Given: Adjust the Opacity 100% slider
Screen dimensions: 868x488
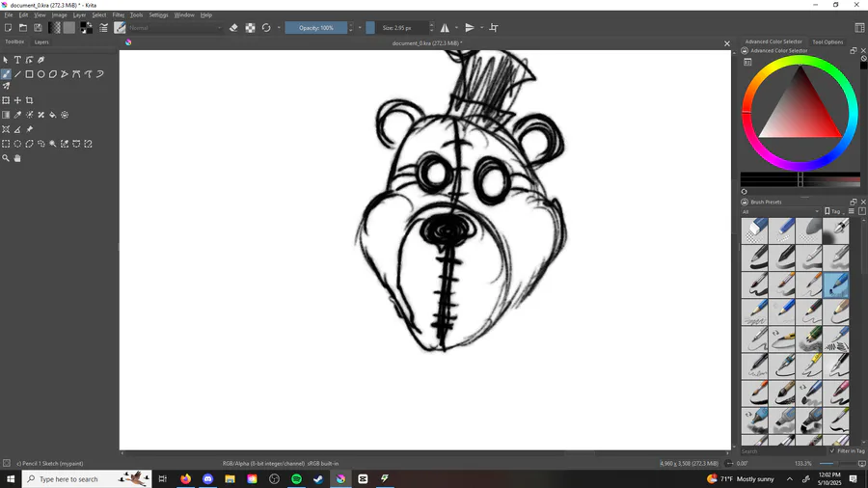Looking at the screenshot, I should pos(316,28).
